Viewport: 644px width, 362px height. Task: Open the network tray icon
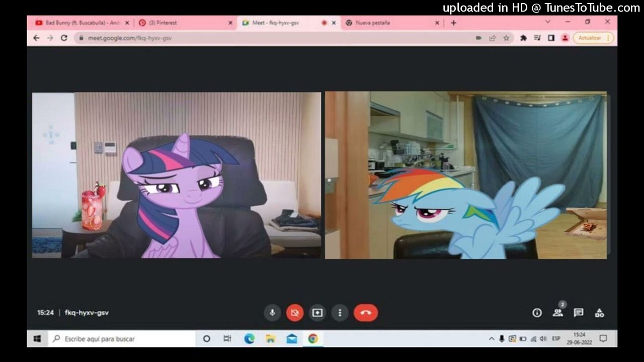tap(533, 339)
